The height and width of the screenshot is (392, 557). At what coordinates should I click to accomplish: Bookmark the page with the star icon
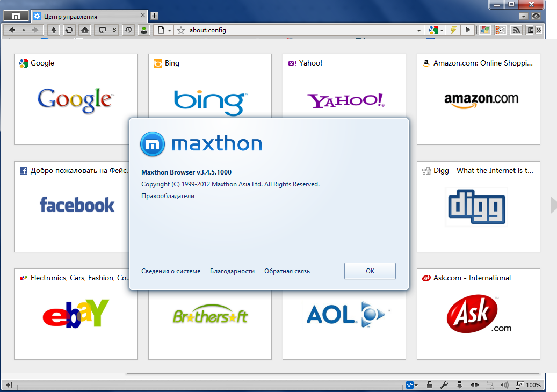181,30
